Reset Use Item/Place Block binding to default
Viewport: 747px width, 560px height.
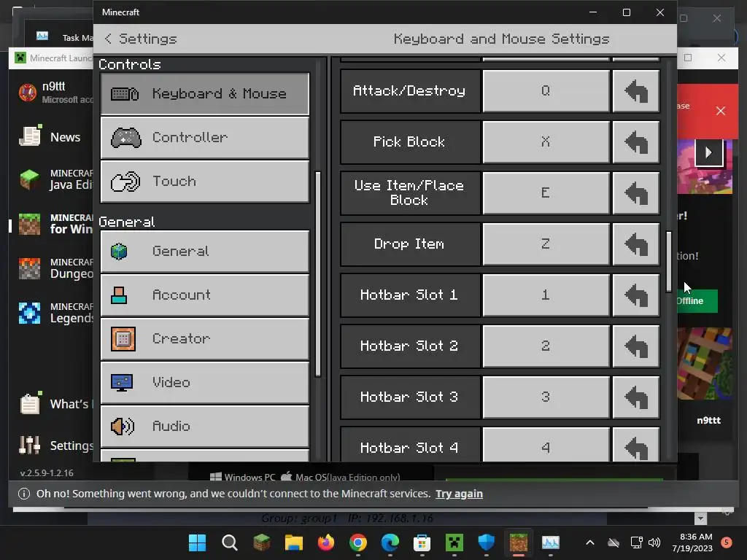pos(636,192)
